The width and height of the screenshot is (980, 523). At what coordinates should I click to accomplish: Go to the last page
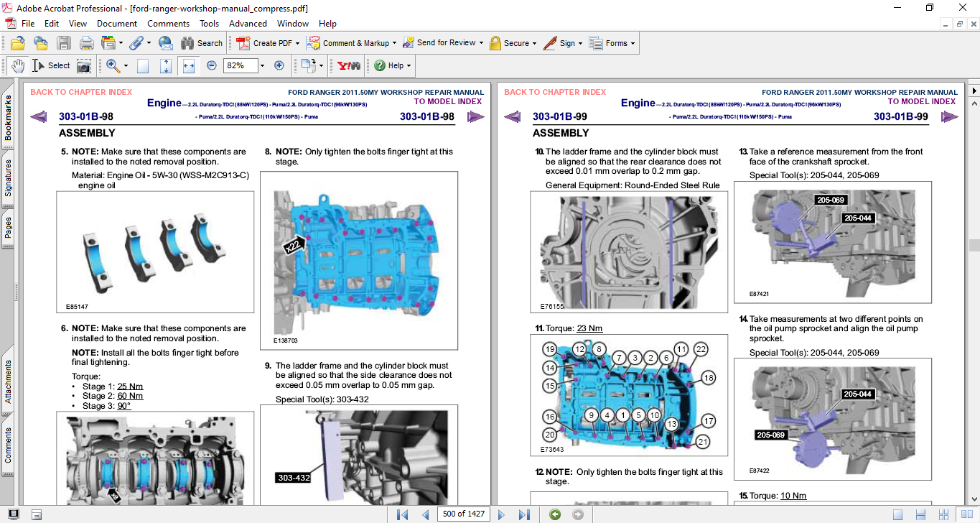click(x=524, y=514)
